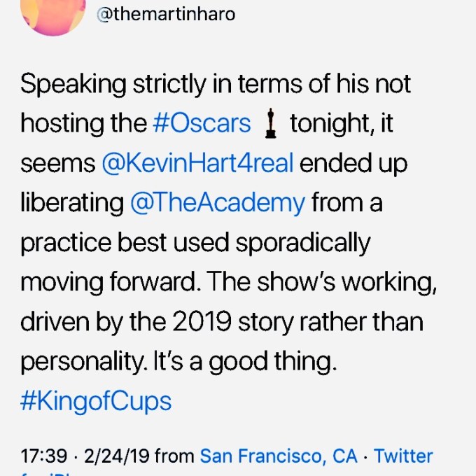Screen dimensions: 476x476
Task: Tap the 2/24/19 tweet date
Action: tap(116, 456)
